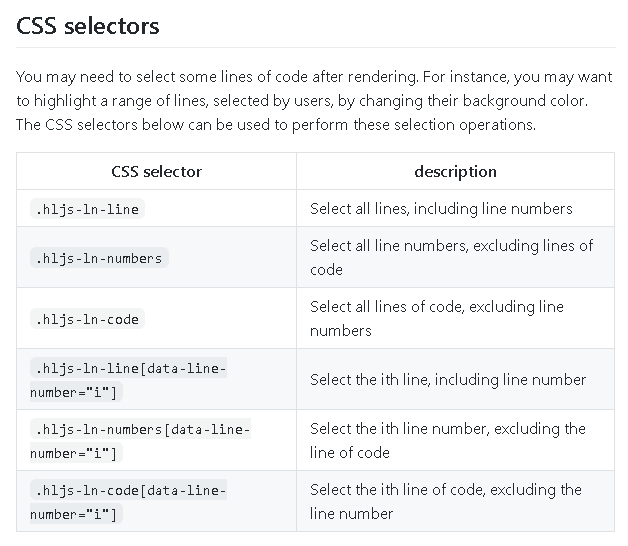
Task: Click the .hljs-ln-code code snippet
Action: click(x=87, y=319)
